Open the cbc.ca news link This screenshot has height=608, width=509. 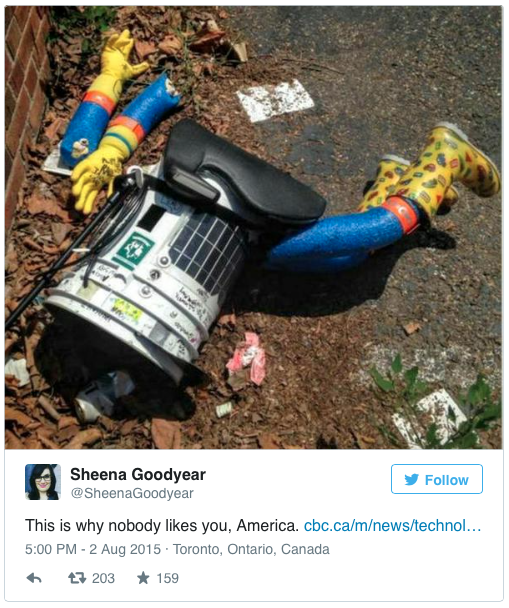point(392,526)
